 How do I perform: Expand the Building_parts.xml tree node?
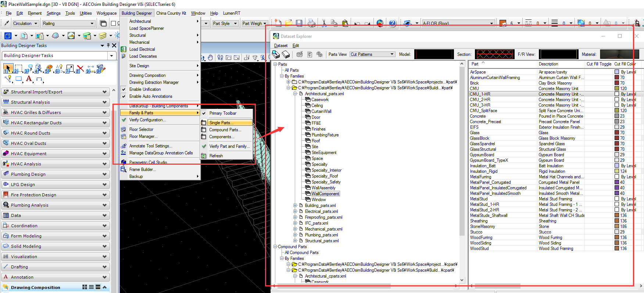tap(295, 206)
